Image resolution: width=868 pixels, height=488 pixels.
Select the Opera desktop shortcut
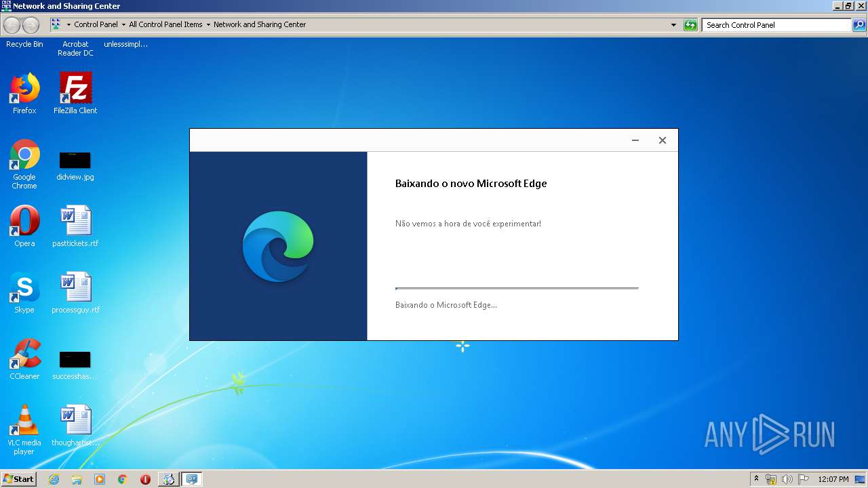[x=24, y=226]
